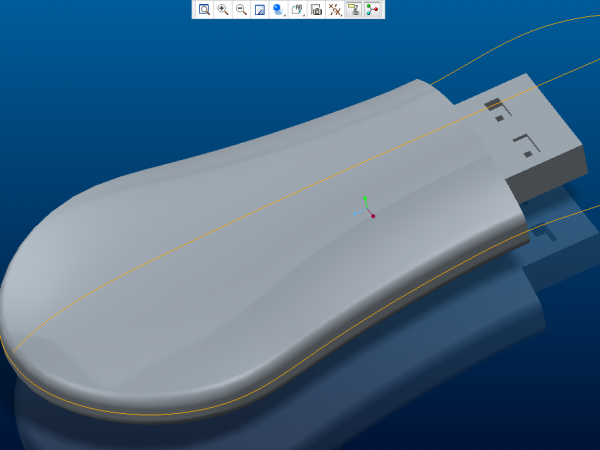Select the Zoom Out tool

[x=241, y=10]
